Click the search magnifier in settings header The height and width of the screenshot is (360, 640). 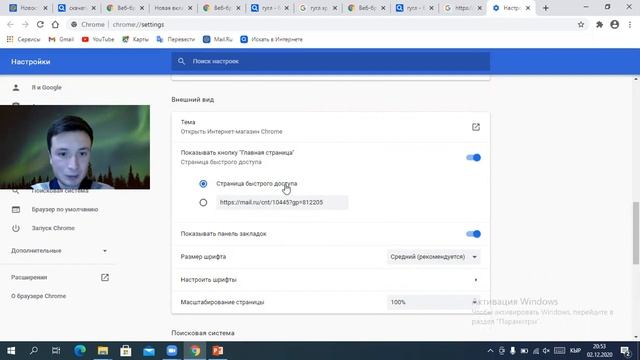[x=181, y=61]
